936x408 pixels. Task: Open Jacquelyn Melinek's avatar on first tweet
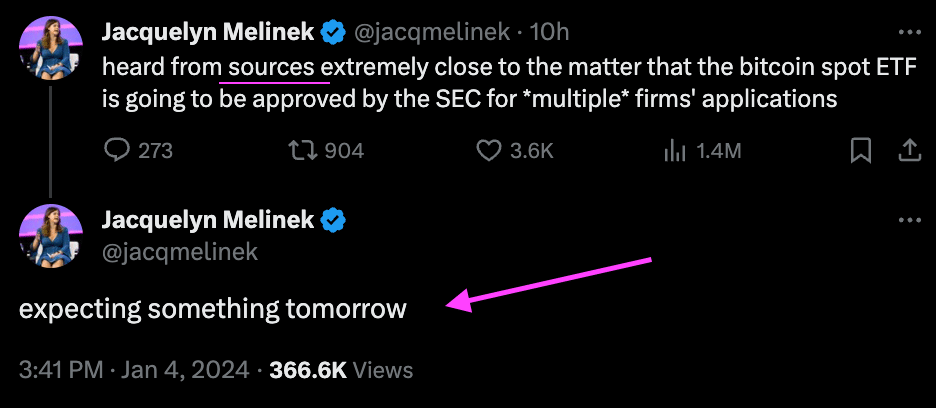pos(50,45)
